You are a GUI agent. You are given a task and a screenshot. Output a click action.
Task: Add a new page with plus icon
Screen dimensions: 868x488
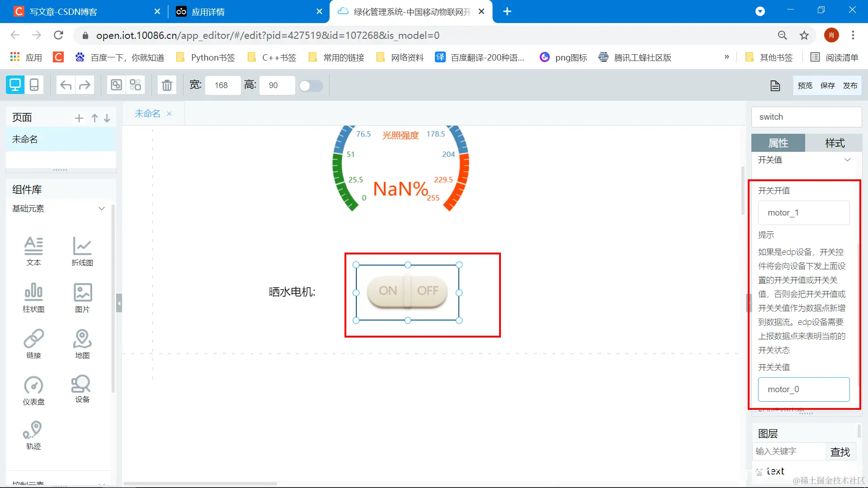pos(79,118)
